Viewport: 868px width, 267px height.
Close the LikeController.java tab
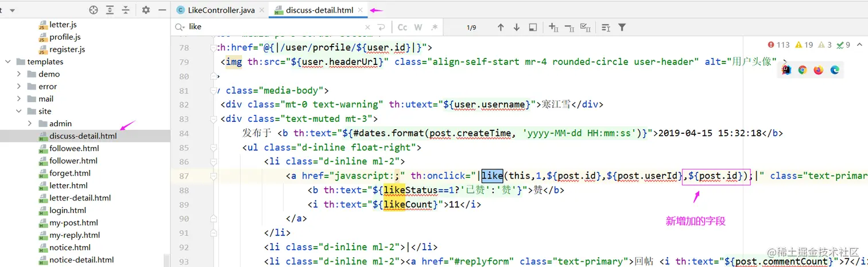[x=262, y=10]
